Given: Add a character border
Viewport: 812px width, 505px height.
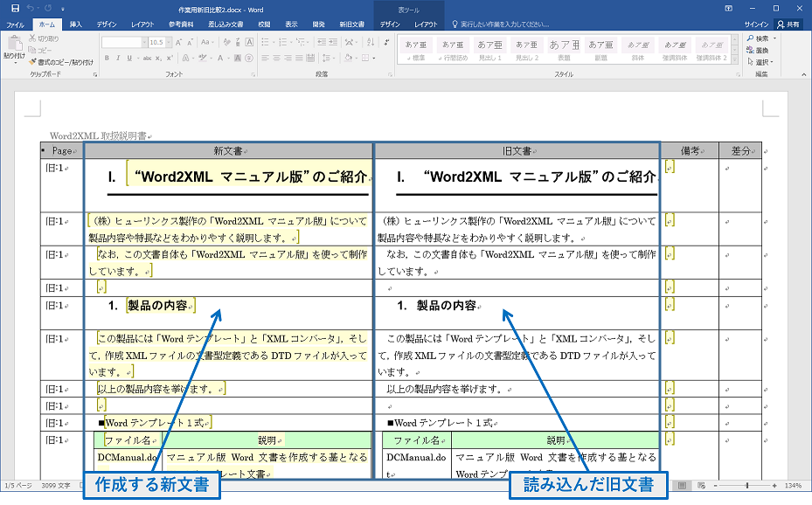Looking at the screenshot, I should [249, 43].
